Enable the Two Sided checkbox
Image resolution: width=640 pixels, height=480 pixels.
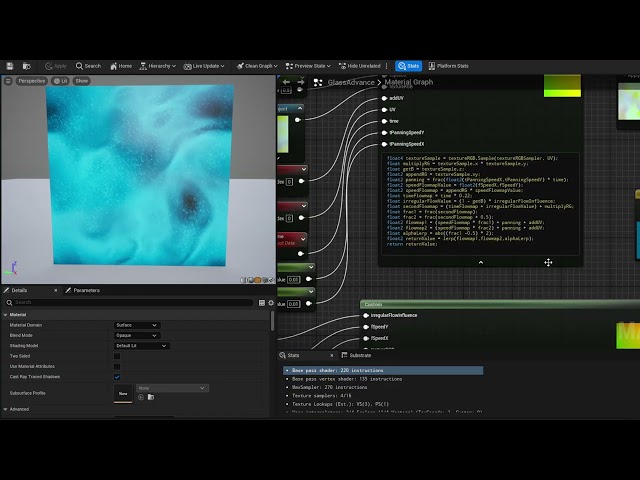click(x=117, y=356)
